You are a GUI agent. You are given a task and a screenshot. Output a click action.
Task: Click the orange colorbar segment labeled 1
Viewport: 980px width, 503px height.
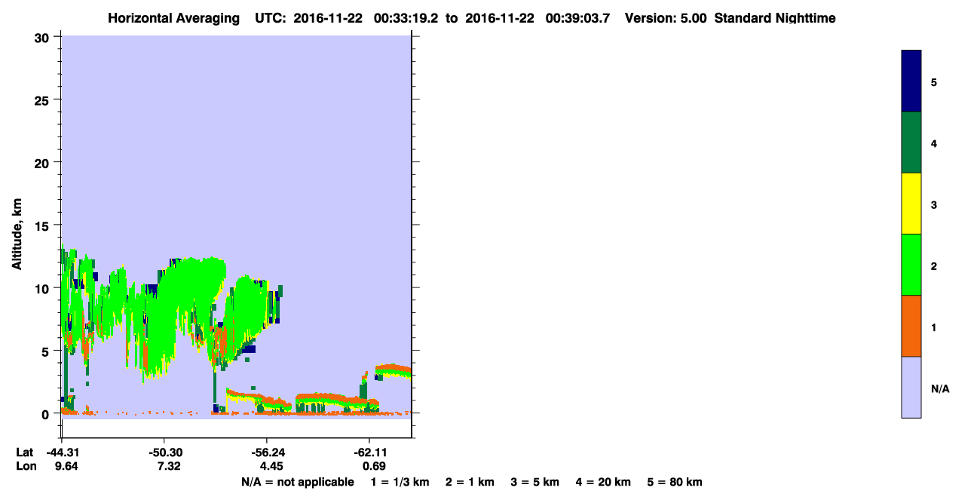(911, 326)
